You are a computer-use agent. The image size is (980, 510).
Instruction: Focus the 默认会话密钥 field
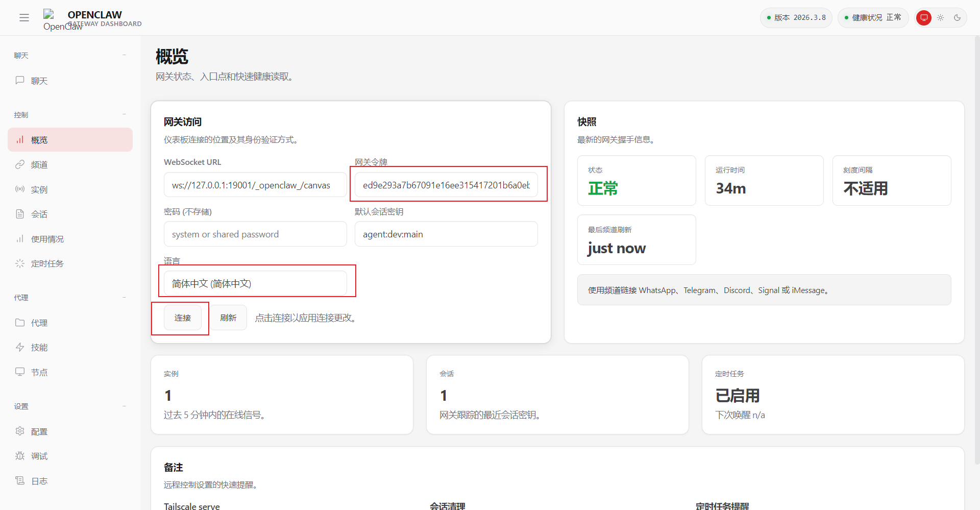coord(446,234)
